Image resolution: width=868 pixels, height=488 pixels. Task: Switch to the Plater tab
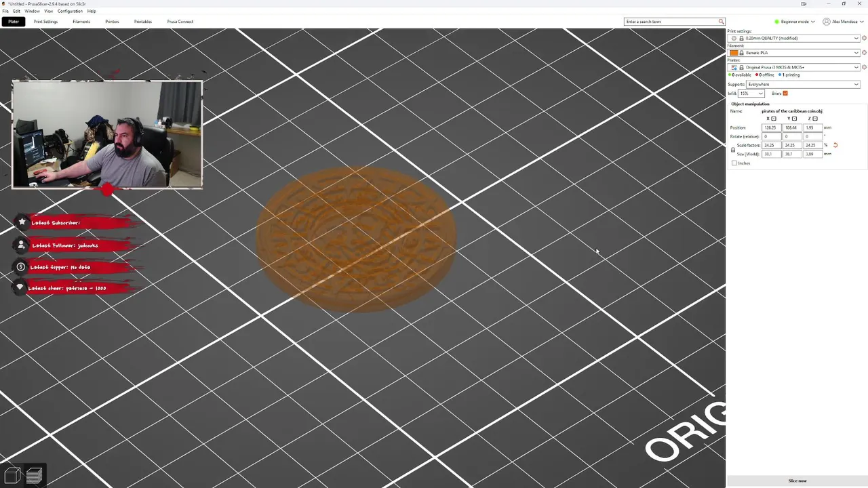coord(14,22)
